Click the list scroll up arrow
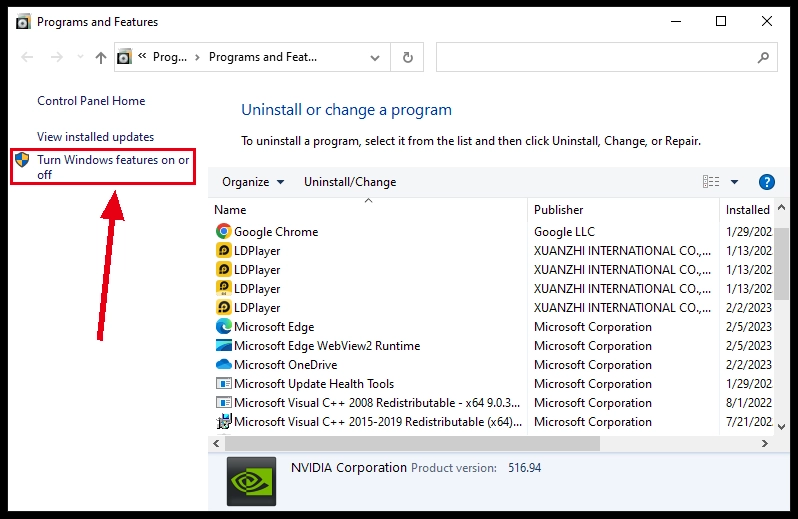Screen dimensions: 798x519 coord(782,208)
